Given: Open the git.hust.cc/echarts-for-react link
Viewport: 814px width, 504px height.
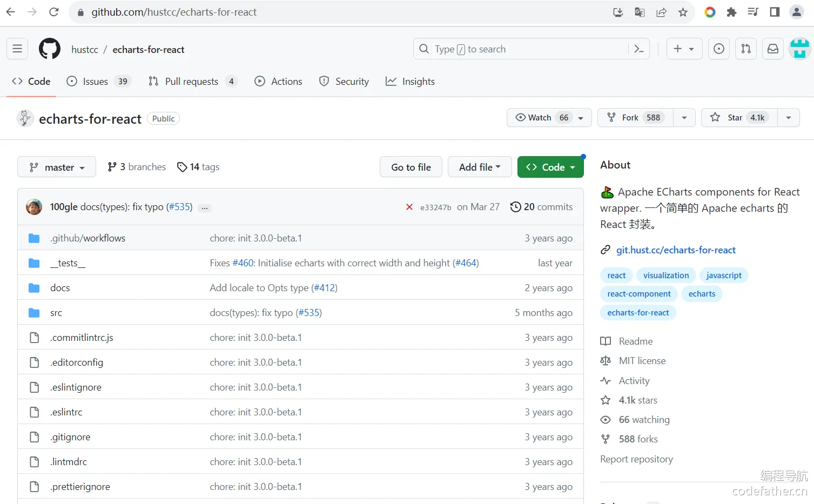Looking at the screenshot, I should [x=676, y=250].
